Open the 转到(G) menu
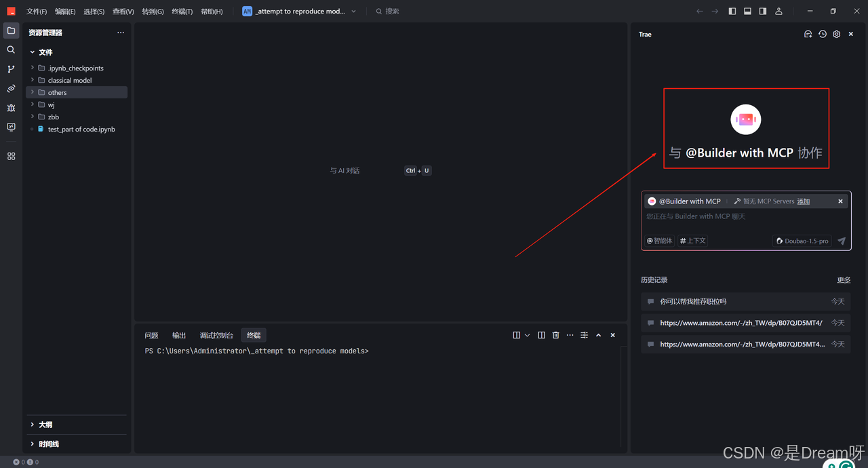Image resolution: width=868 pixels, height=468 pixels. coord(153,12)
